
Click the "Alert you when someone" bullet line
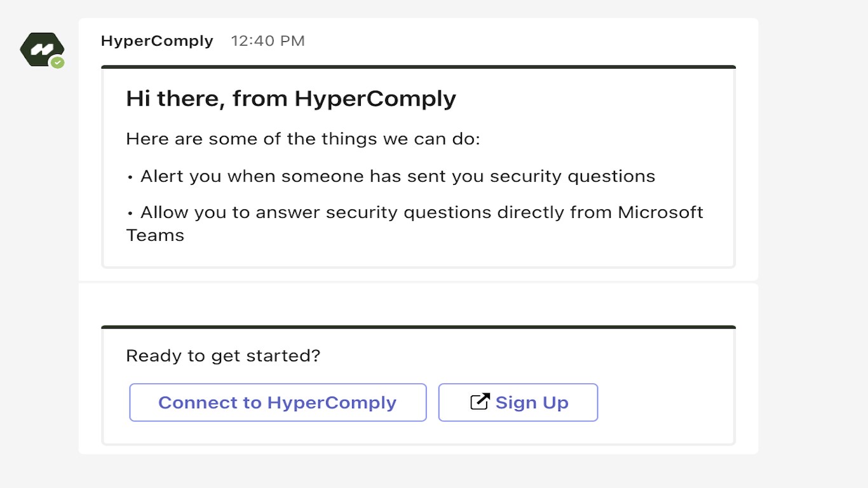(397, 176)
